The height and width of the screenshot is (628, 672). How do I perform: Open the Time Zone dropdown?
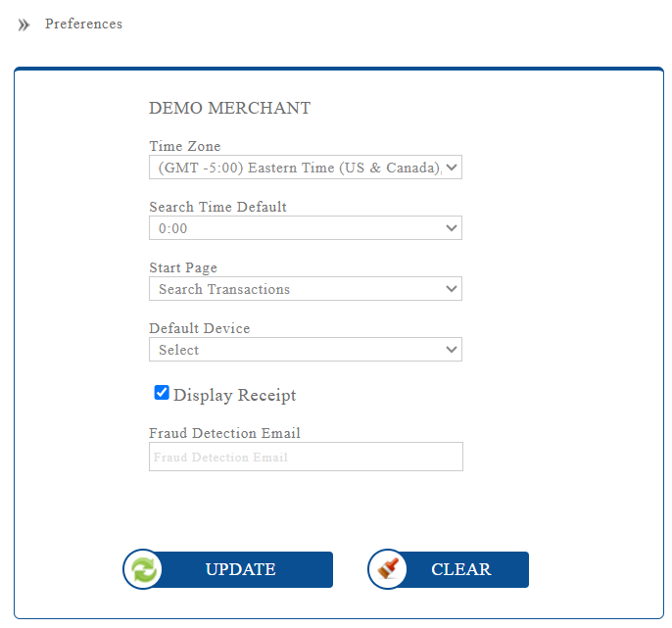coord(305,168)
